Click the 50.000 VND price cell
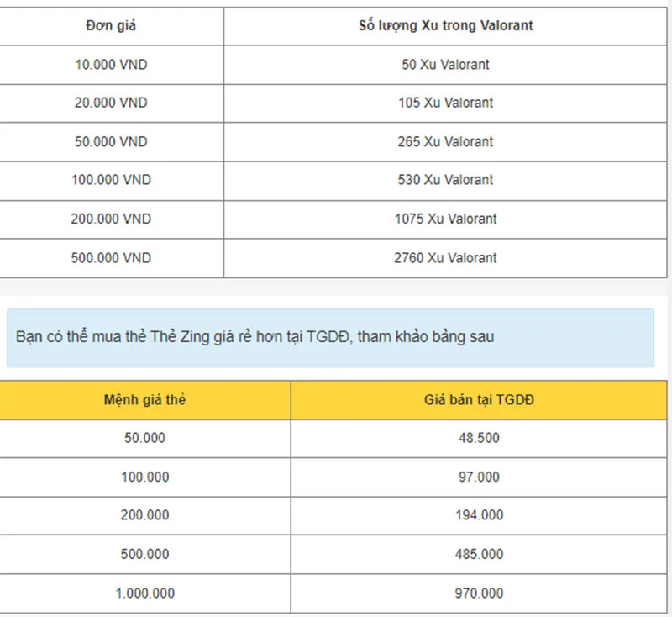This screenshot has width=672, height=617. pyautogui.click(x=111, y=142)
